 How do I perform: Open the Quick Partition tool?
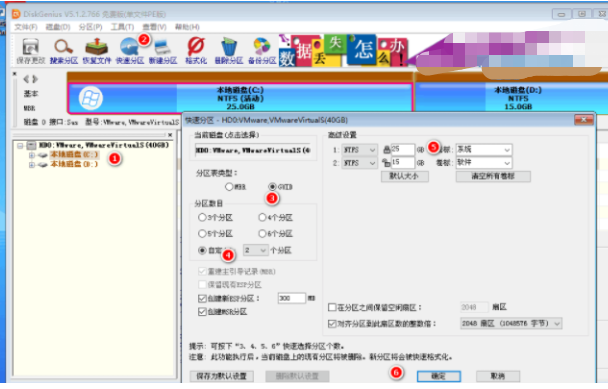130,51
